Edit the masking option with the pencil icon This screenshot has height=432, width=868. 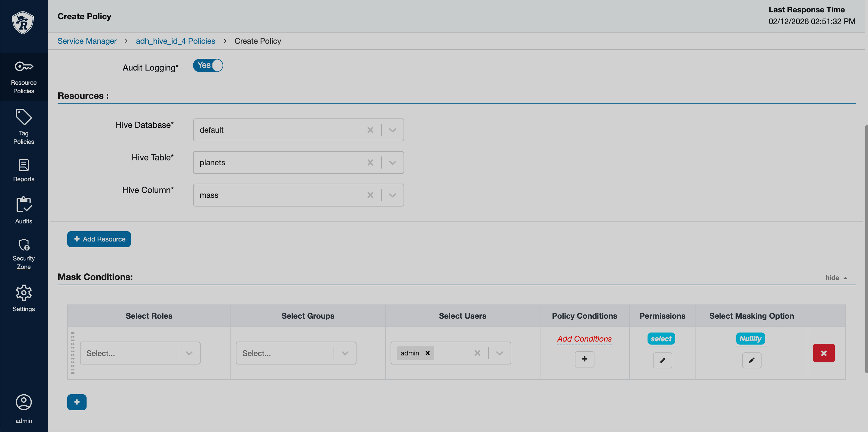751,360
